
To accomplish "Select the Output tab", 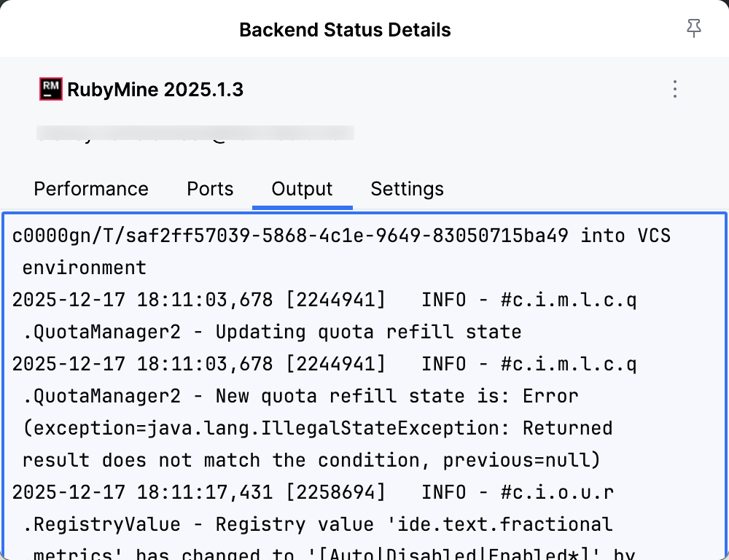I will tap(302, 189).
